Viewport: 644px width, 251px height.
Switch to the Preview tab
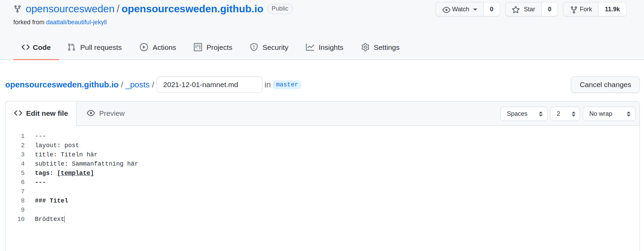click(106, 113)
